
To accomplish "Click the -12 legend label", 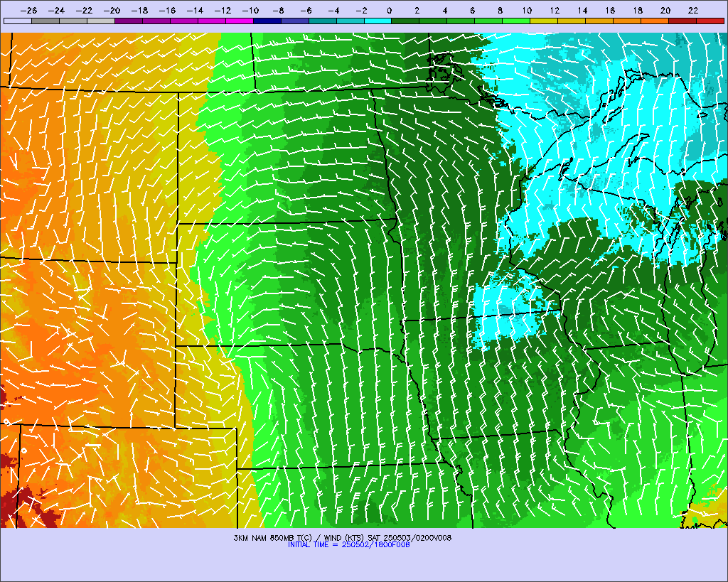I will tap(223, 10).
